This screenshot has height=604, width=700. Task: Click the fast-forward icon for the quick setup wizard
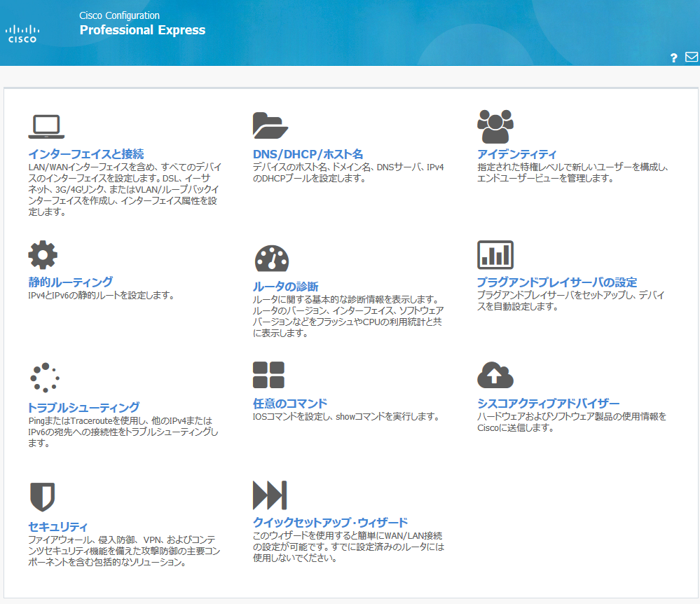270,494
